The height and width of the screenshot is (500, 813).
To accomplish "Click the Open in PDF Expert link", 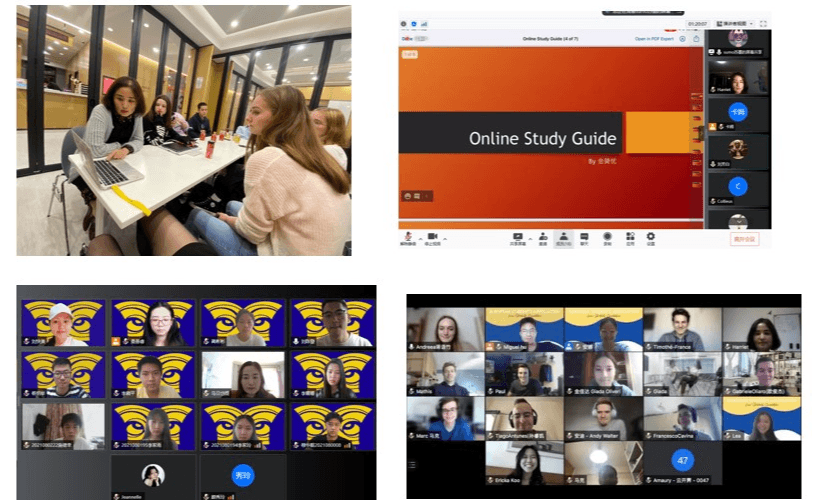I will (x=653, y=39).
